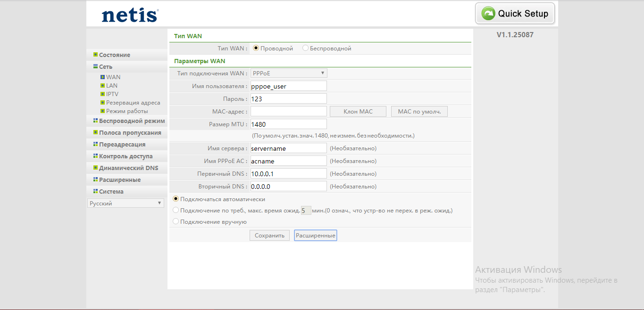Click the icon beside Беспроводной режим
The width and height of the screenshot is (644, 310).
pos(95,121)
